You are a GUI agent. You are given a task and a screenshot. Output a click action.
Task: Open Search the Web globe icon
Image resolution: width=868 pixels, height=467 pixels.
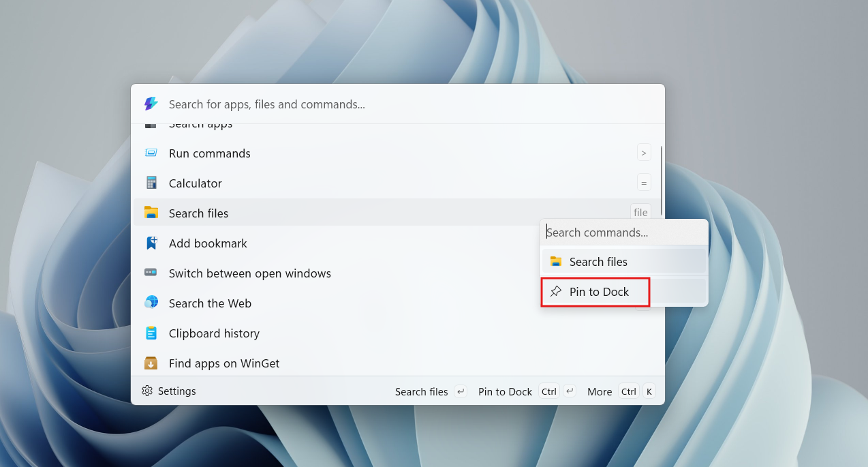pos(151,303)
